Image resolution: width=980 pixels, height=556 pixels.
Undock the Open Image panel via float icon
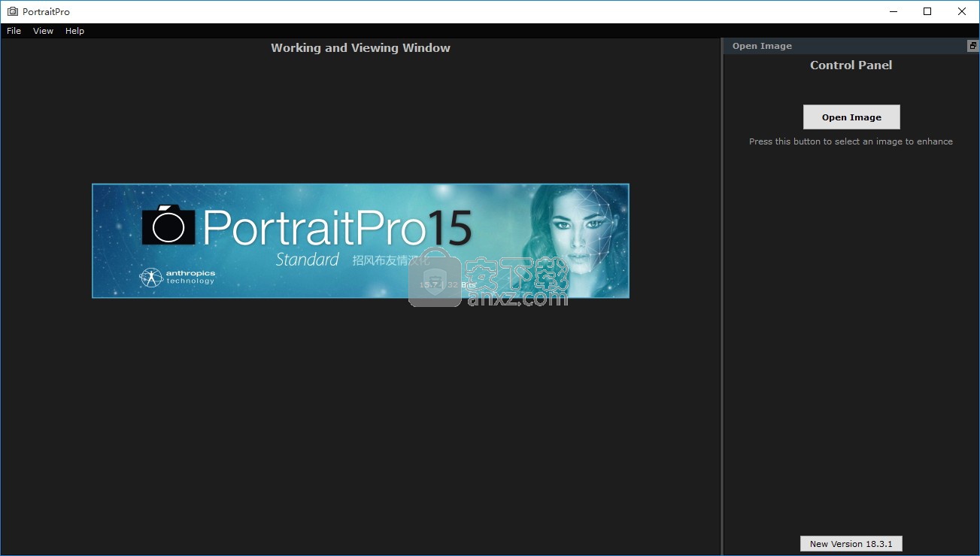coord(972,46)
